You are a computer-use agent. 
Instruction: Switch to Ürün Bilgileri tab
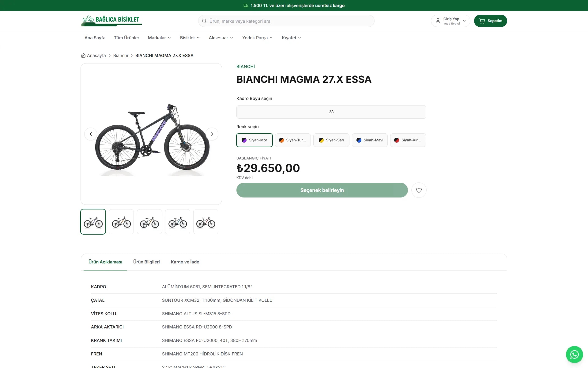[x=146, y=262]
